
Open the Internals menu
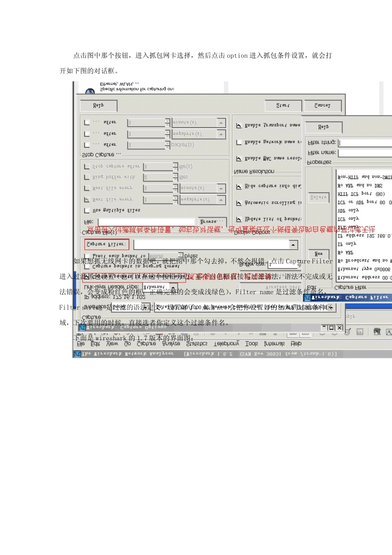274,344
